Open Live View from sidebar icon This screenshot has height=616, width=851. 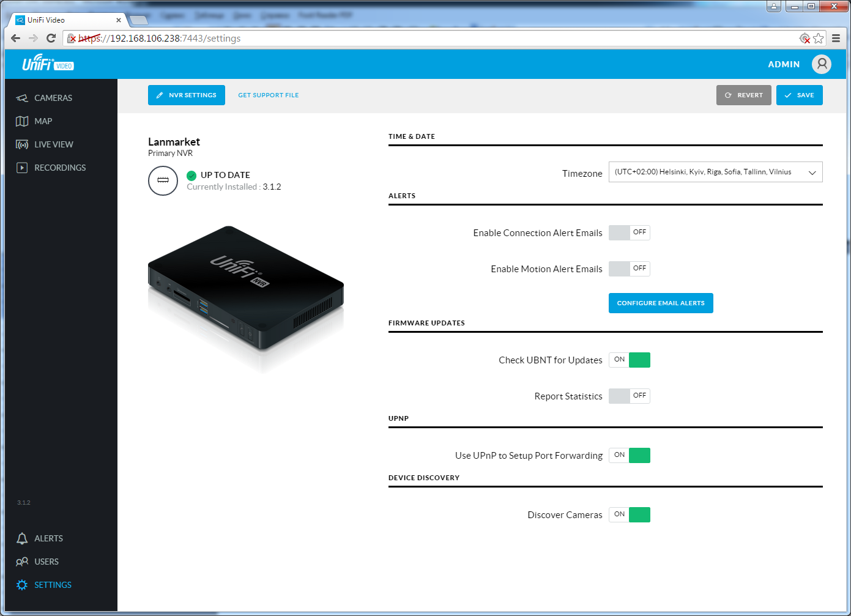click(x=22, y=144)
